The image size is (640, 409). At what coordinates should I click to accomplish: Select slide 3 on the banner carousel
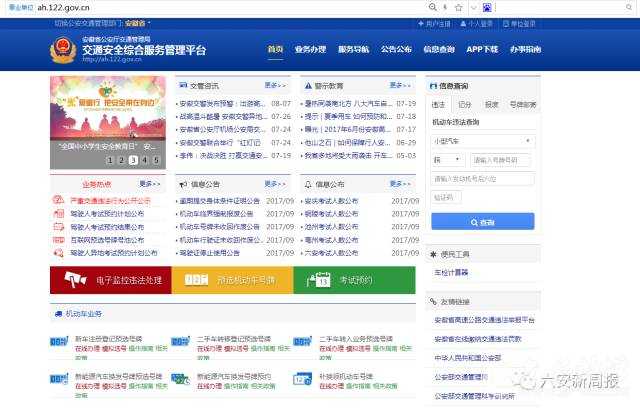click(x=133, y=160)
